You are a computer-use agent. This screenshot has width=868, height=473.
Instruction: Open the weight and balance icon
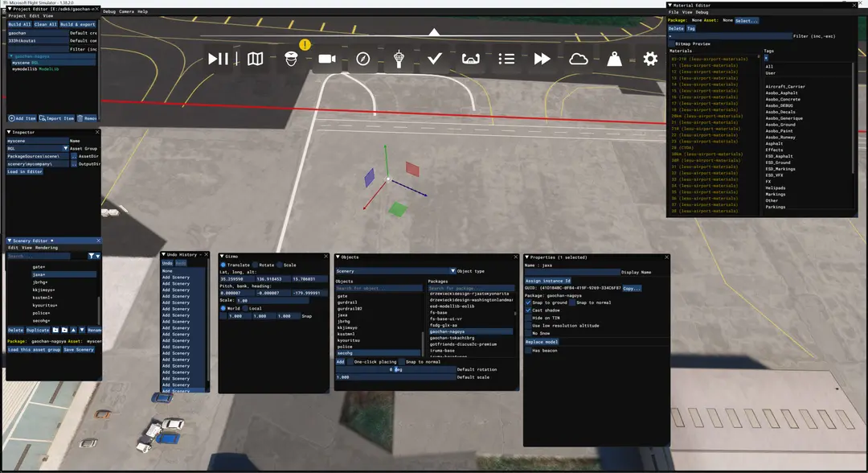coord(615,58)
